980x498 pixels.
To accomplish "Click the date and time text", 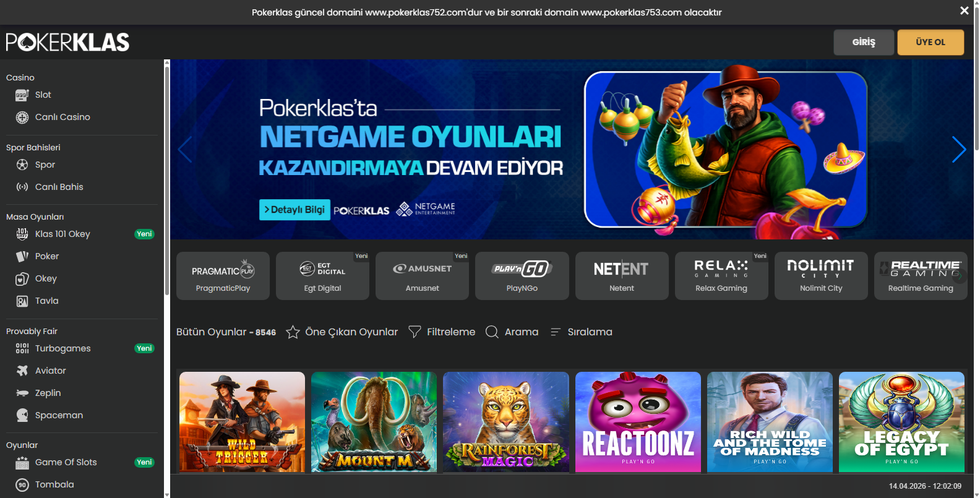I will tap(925, 486).
